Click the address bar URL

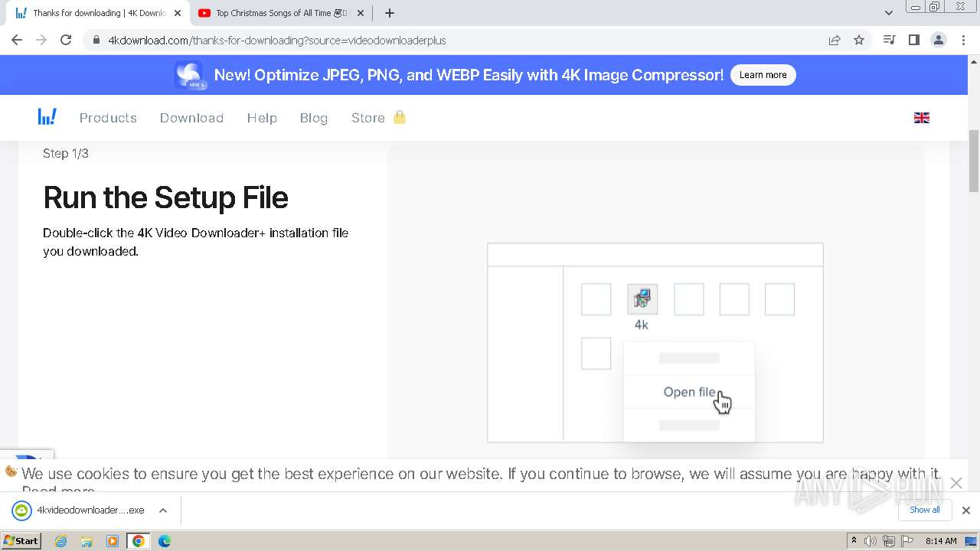[277, 41]
